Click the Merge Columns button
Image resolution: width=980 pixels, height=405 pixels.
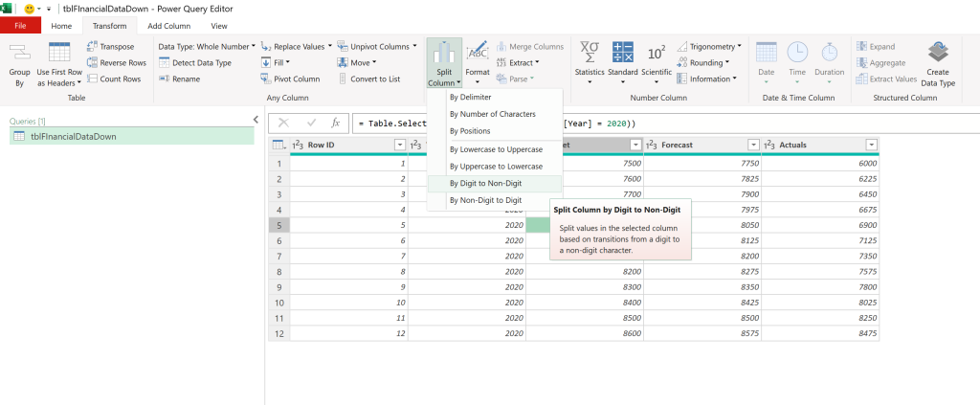(530, 46)
